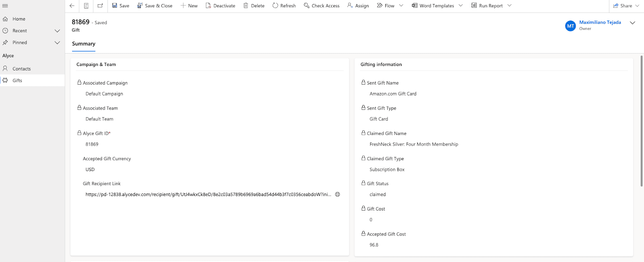644x262 pixels.
Task: Click lock icon beside Associated Campaign
Action: (79, 82)
